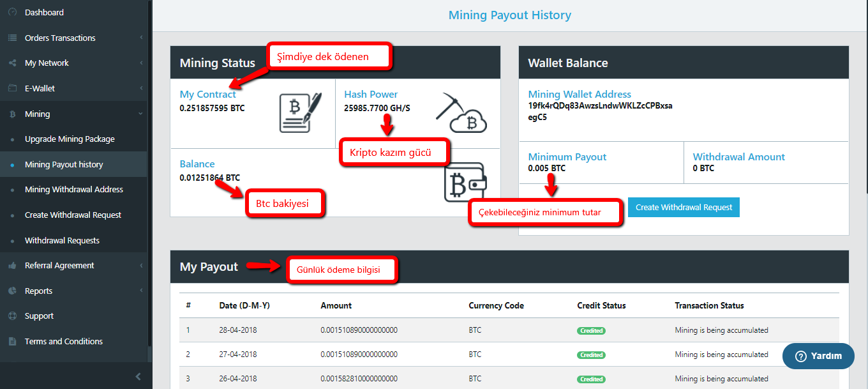Click the question mark icon in Yardım button
The height and width of the screenshot is (389, 868).
800,356
